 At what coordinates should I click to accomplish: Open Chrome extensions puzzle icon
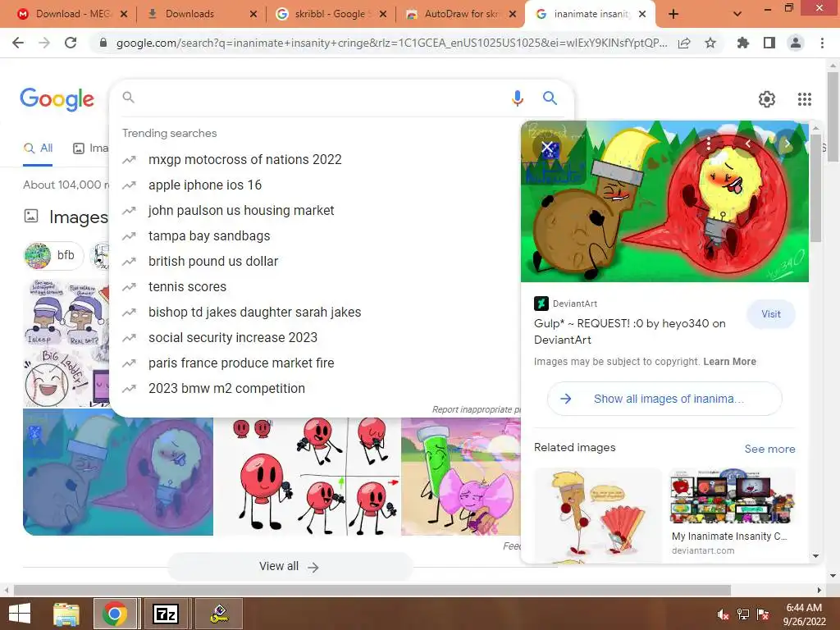point(743,43)
